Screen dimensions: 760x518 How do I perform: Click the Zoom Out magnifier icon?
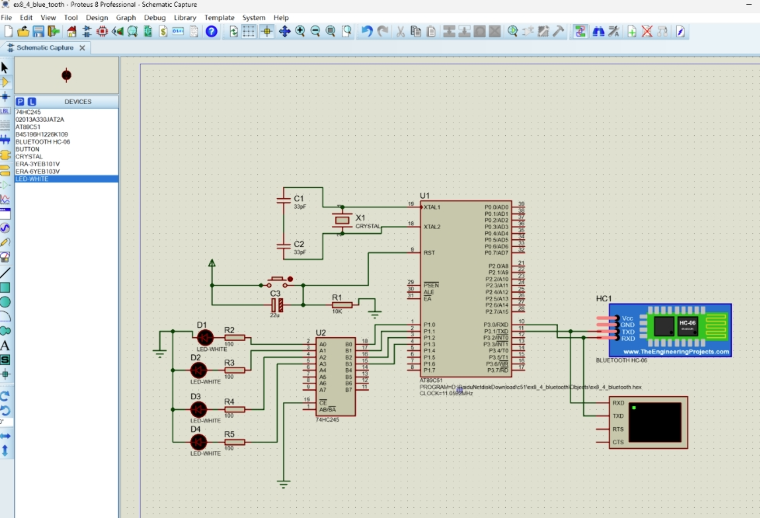tap(316, 32)
